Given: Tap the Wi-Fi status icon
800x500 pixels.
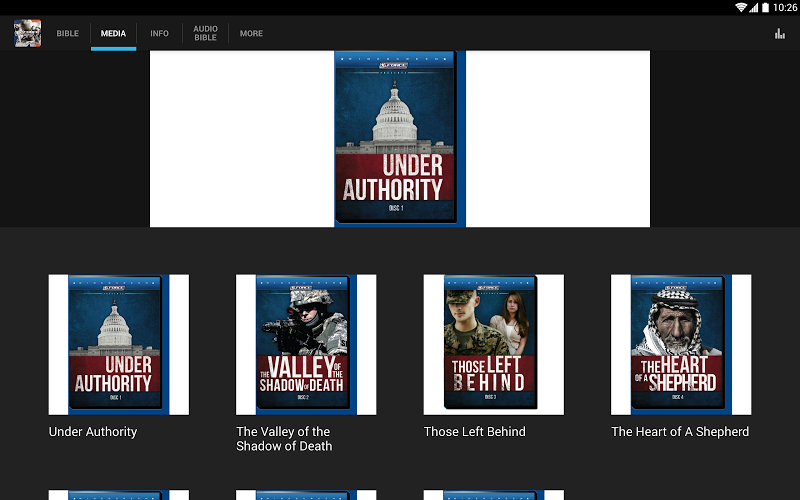Looking at the screenshot, I should 741,7.
